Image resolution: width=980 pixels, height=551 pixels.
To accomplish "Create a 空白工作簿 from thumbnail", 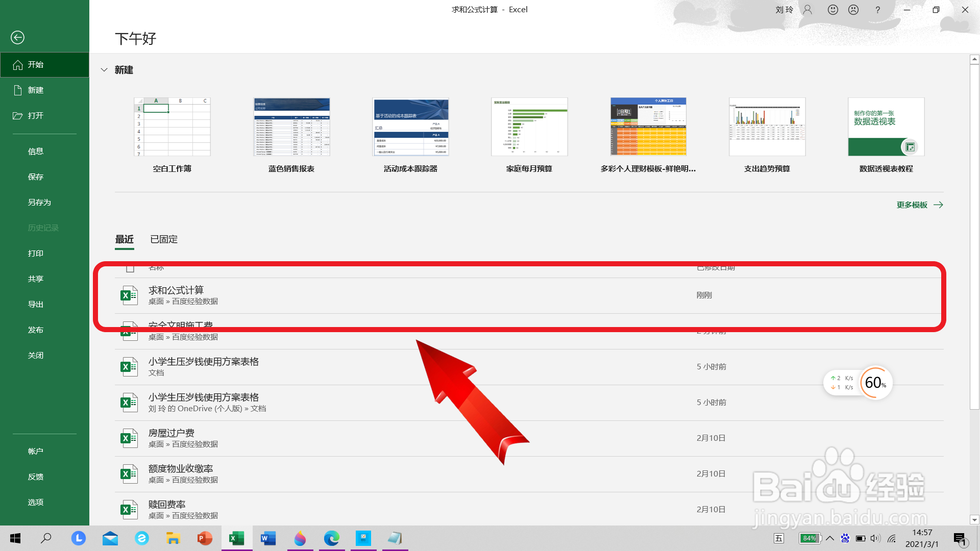I will (x=172, y=127).
